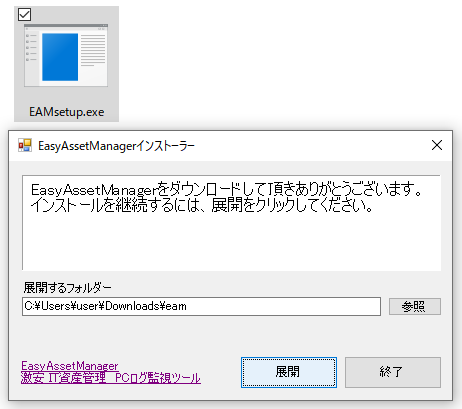This screenshot has height=409, width=462.
Task: Start extraction with the 展開 button
Action: [289, 372]
